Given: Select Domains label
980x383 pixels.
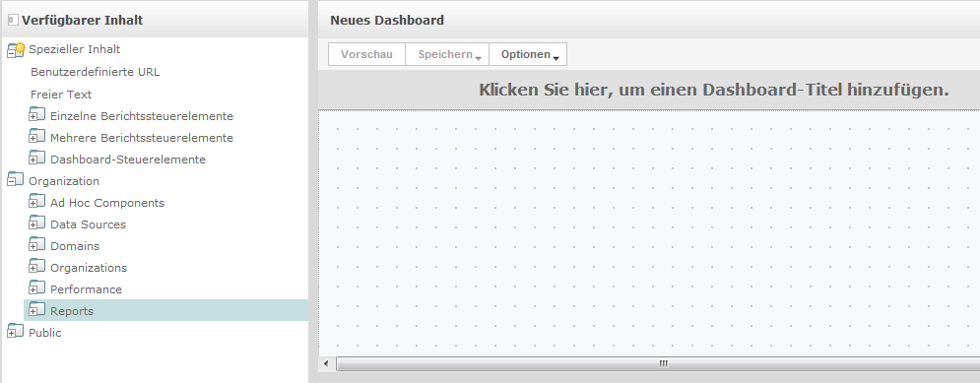Looking at the screenshot, I should pos(75,246).
